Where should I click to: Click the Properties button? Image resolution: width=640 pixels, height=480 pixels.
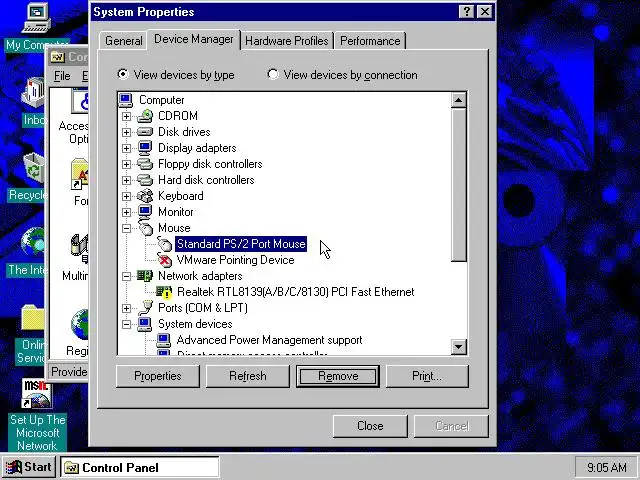click(158, 376)
